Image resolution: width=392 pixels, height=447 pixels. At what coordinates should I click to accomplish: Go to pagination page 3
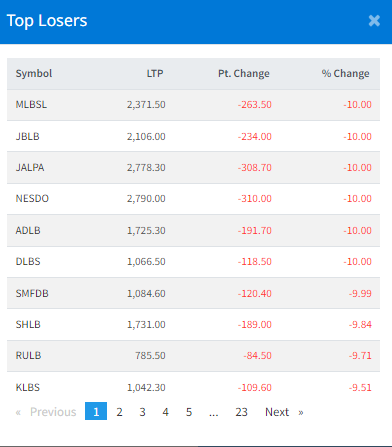[x=142, y=412]
